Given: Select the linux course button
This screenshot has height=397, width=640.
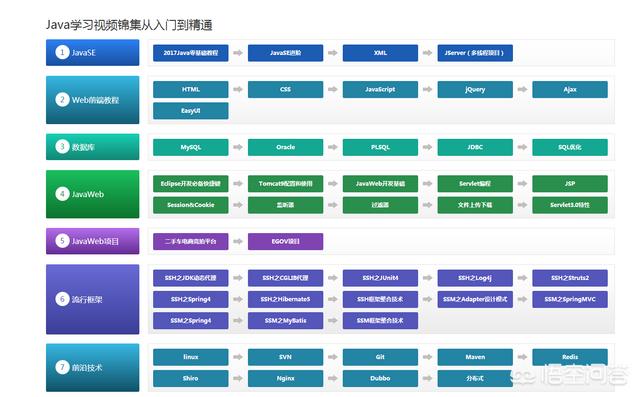Looking at the screenshot, I should [x=191, y=357].
